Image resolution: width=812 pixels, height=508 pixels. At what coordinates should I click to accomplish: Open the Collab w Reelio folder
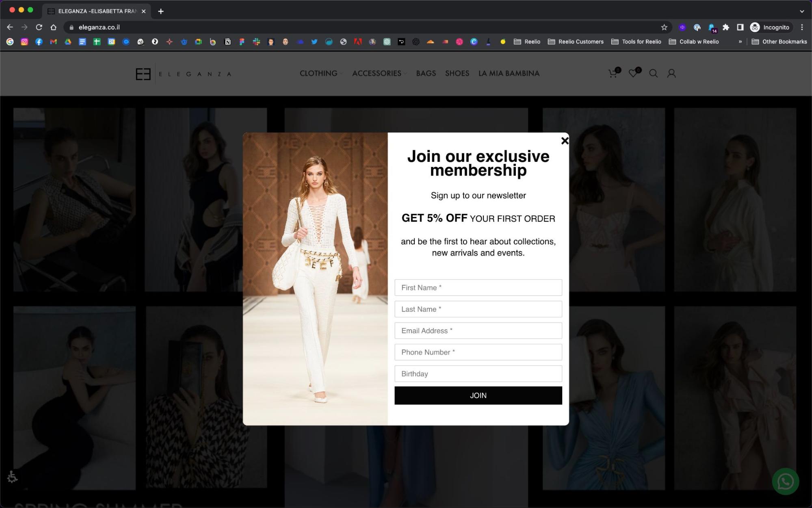[694, 41]
